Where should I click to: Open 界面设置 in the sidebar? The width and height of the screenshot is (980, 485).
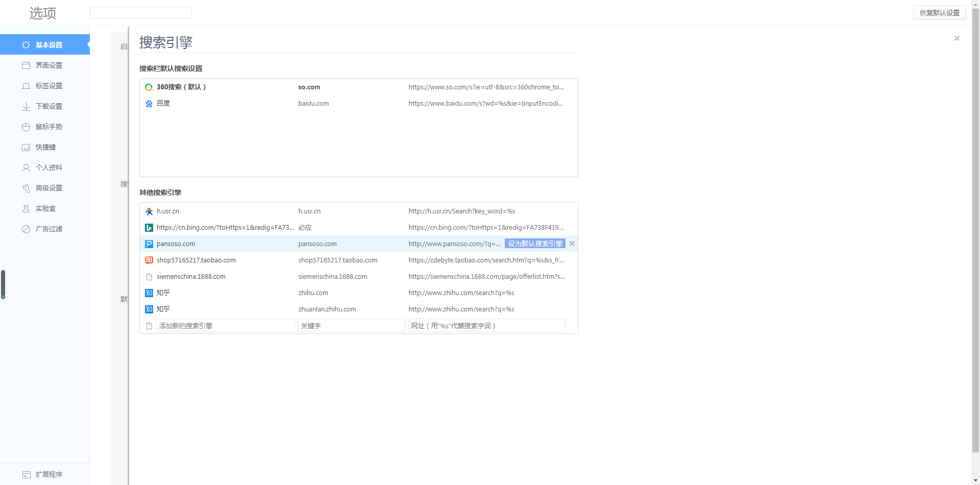tap(48, 65)
